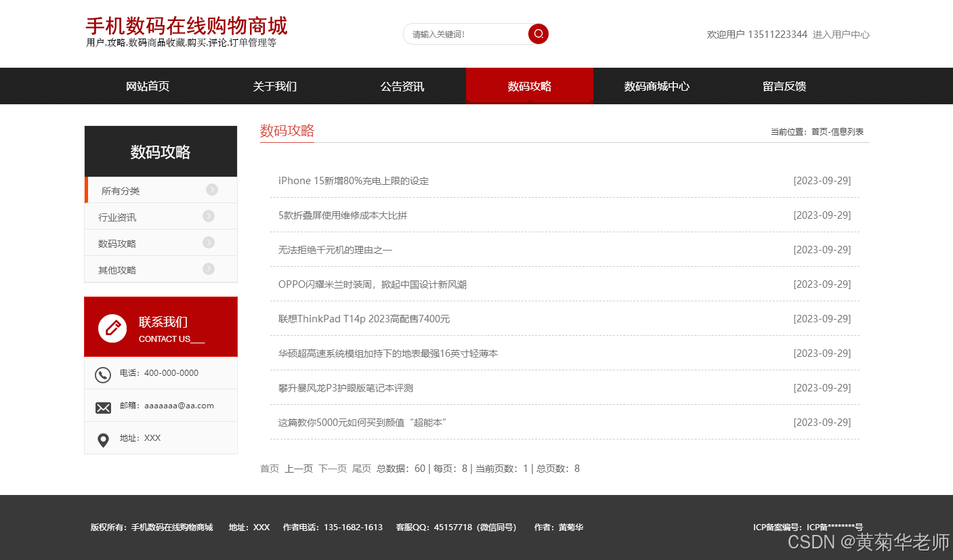Viewport: 953px width, 560px height.
Task: Click into the keyword search field
Action: coord(466,34)
